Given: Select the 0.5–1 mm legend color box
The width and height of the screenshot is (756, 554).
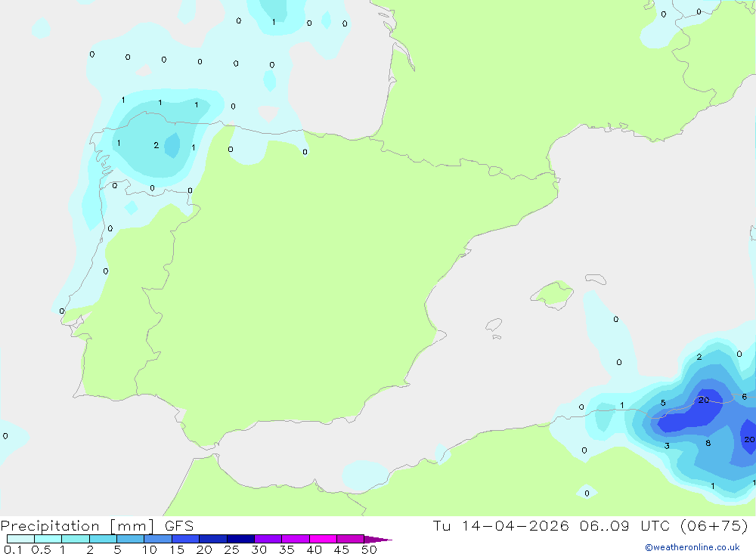Looking at the screenshot, I should (x=48, y=539).
